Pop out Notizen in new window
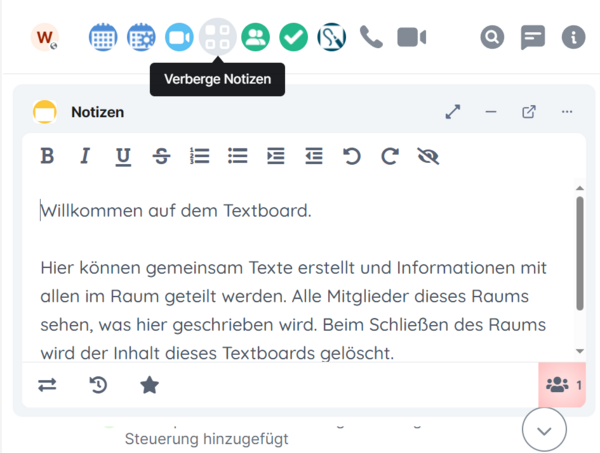The width and height of the screenshot is (600, 453). pyautogui.click(x=529, y=112)
